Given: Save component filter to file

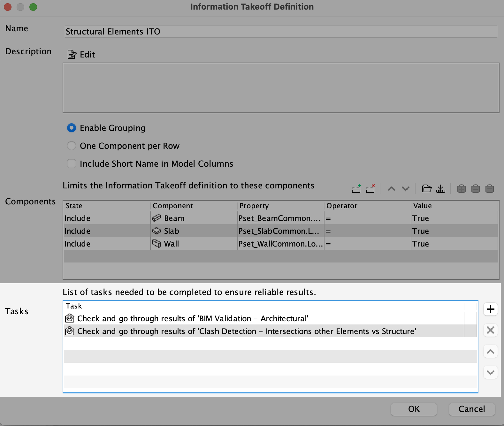Looking at the screenshot, I should click(441, 189).
